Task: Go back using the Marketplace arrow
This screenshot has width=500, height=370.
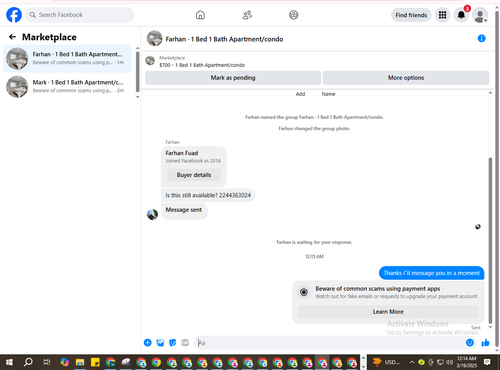Action: click(x=12, y=37)
